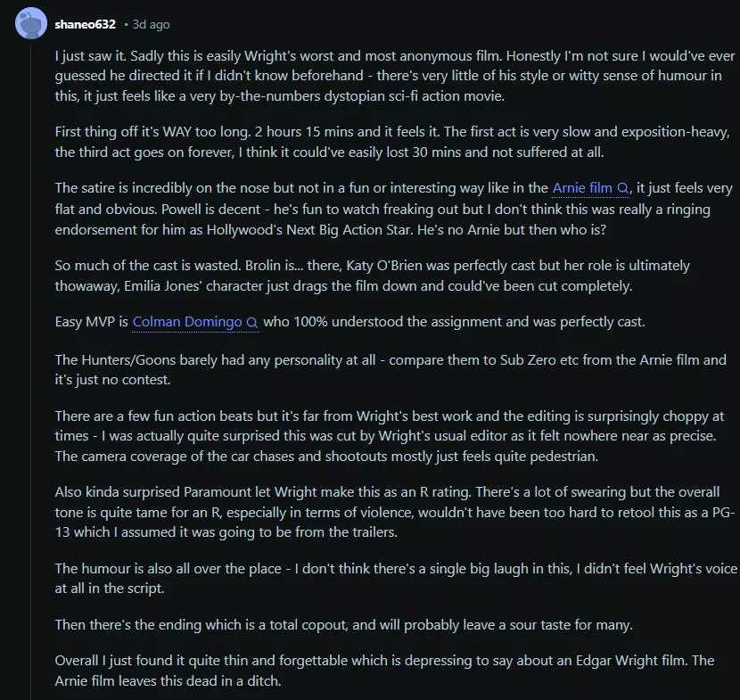Open the shaneo632 username profile link
Screen dimensions: 740x700
click(x=86, y=24)
